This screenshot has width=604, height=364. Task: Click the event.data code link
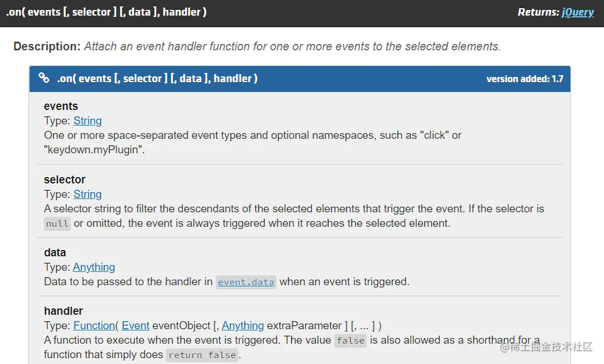(246, 282)
